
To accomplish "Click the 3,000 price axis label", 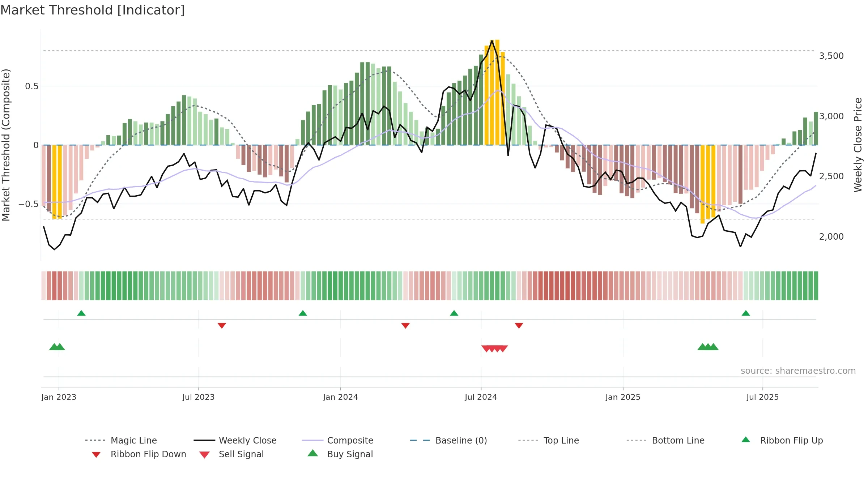I will [831, 116].
